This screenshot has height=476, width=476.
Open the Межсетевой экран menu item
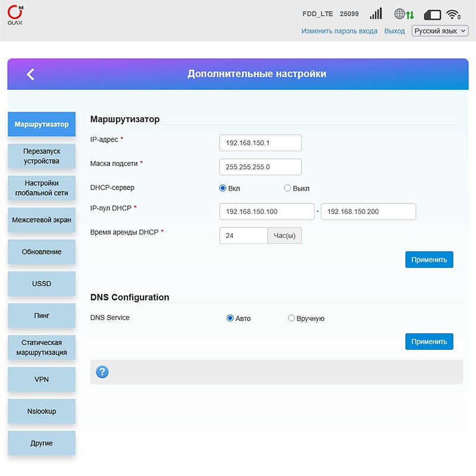[x=42, y=220]
